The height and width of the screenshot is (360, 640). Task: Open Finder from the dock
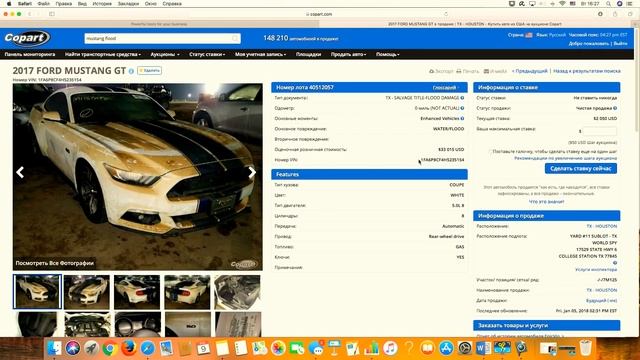pos(55,348)
